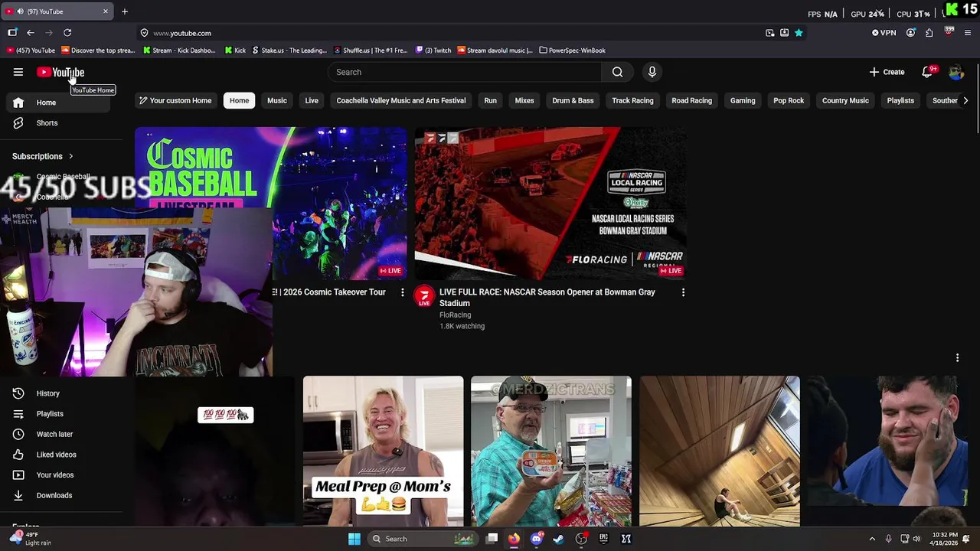
Task: Open the PowerSpec-WinBook bookmarks folder
Action: [572, 51]
